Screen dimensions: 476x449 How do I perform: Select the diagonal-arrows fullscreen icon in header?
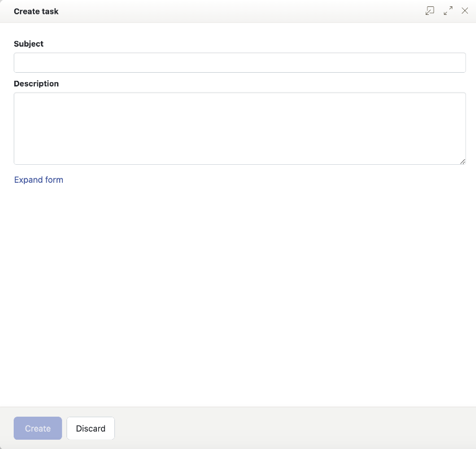[x=448, y=11]
